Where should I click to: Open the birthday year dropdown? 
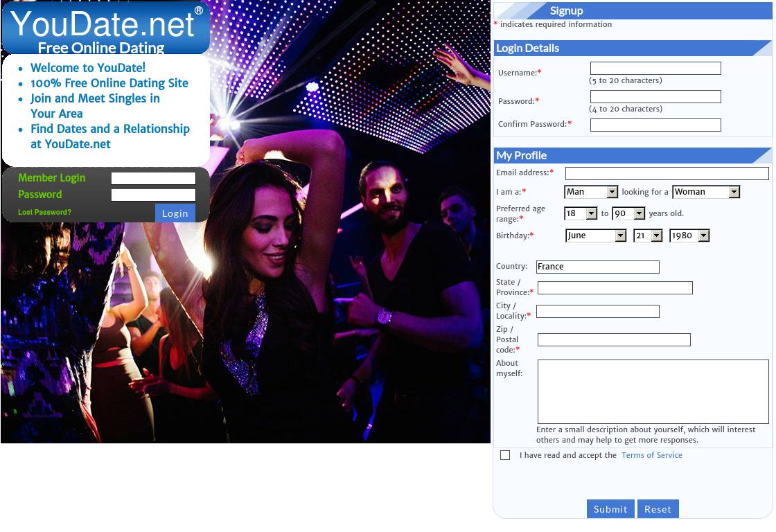click(689, 236)
